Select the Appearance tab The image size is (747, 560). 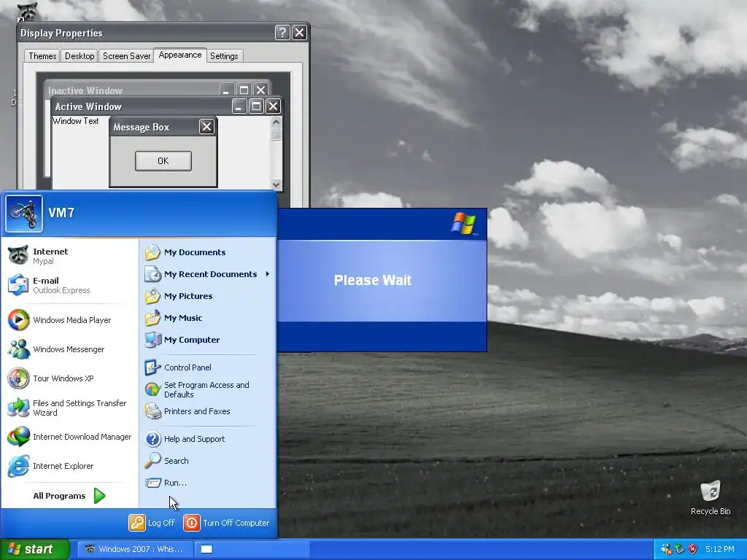tap(180, 55)
